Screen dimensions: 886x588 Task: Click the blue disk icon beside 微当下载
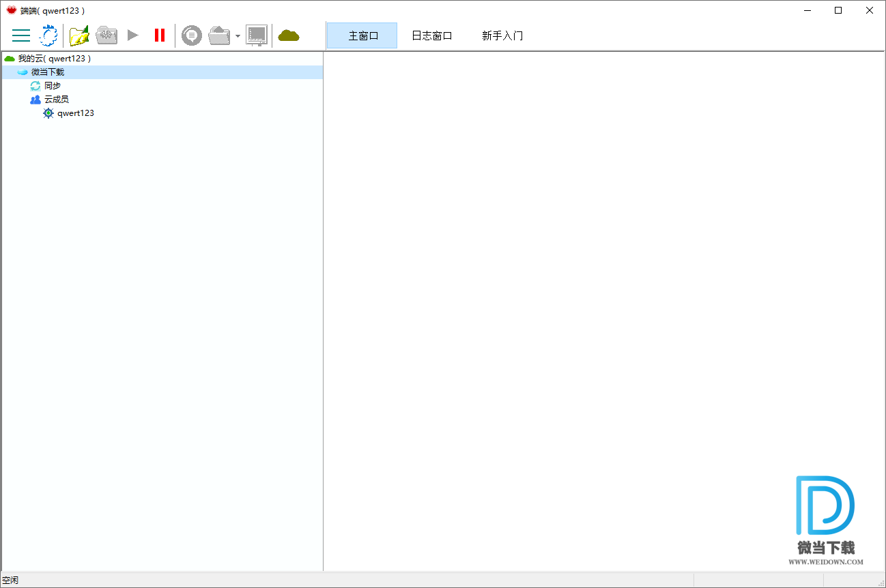click(x=23, y=72)
